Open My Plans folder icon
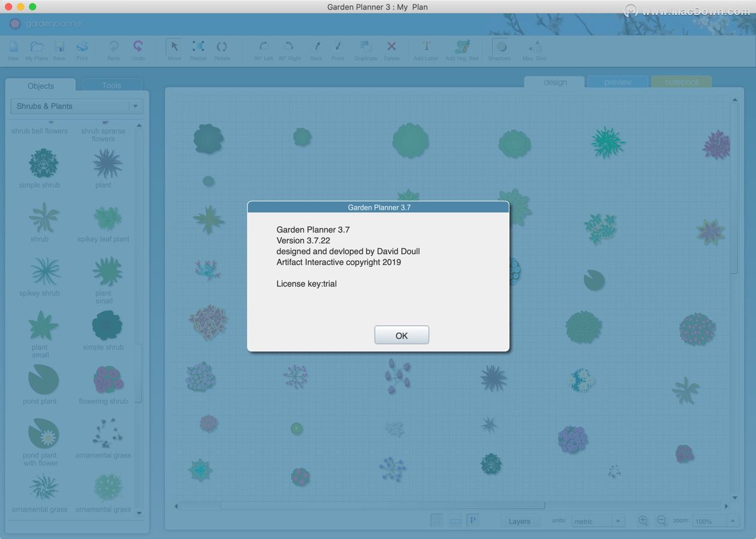Screen dimensions: 756x539 coord(37,47)
